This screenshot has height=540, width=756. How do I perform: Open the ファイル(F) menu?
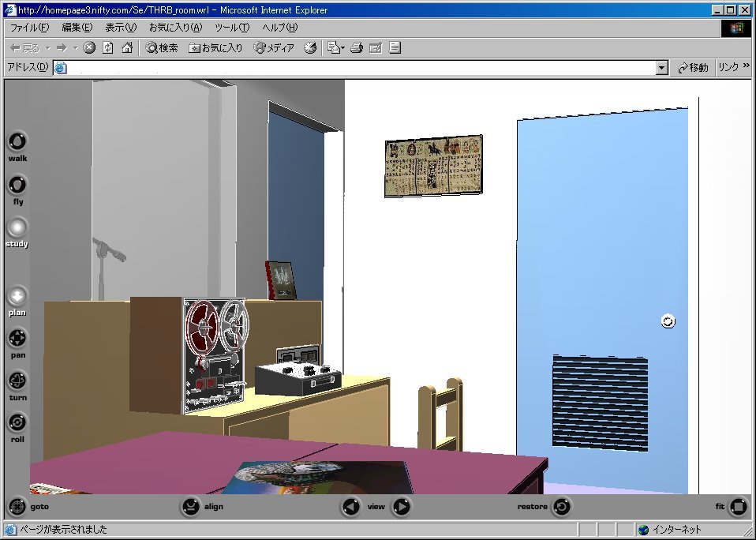29,28
